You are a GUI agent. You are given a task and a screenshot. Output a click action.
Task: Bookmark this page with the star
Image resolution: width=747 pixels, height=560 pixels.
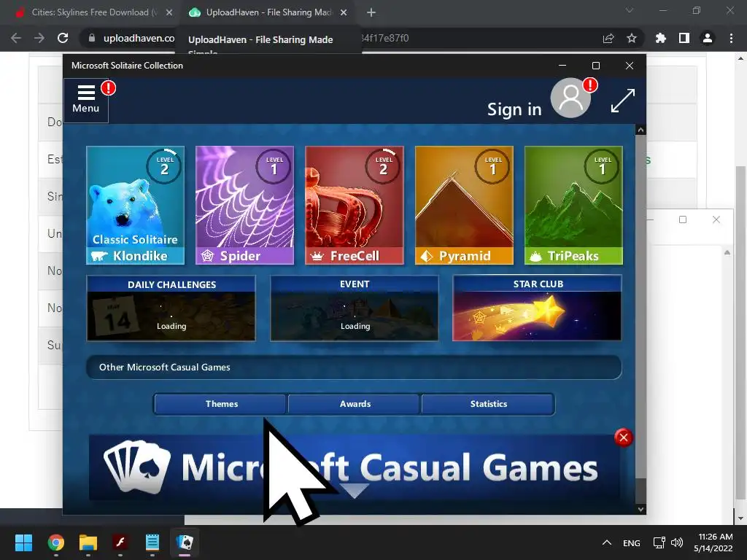coord(632,38)
